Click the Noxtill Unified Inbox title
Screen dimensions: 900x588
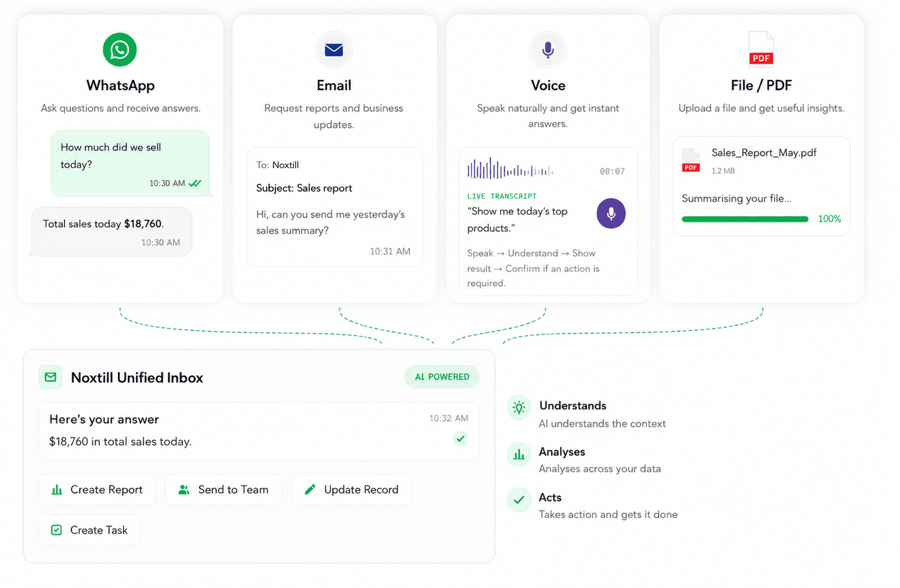click(x=137, y=378)
